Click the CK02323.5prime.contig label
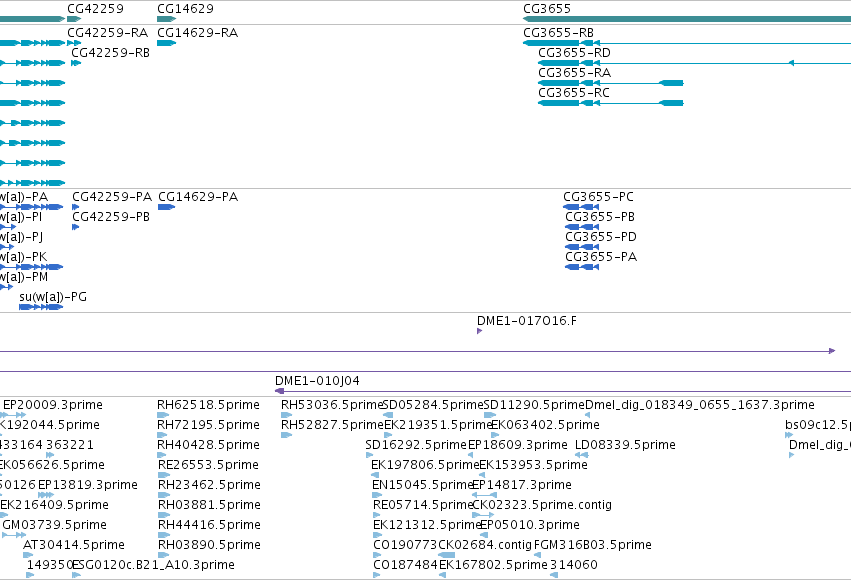This screenshot has height=580, width=851. click(x=542, y=505)
